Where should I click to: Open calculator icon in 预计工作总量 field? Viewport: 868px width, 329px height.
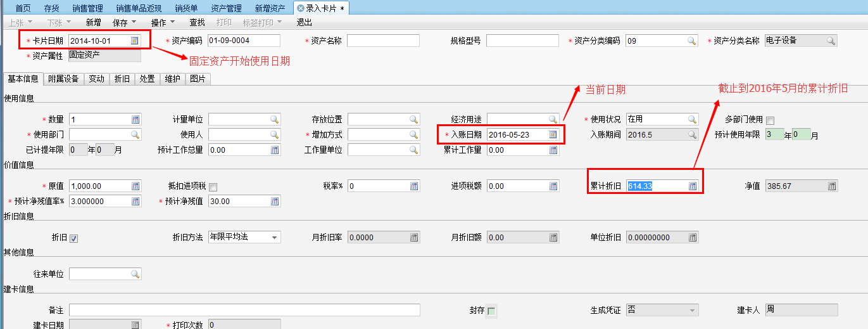[275, 150]
